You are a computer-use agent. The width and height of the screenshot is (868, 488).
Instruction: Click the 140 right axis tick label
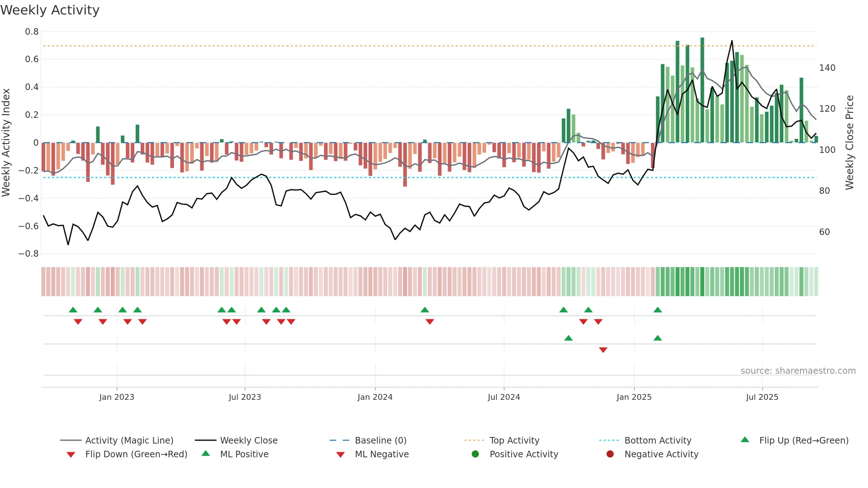[827, 68]
